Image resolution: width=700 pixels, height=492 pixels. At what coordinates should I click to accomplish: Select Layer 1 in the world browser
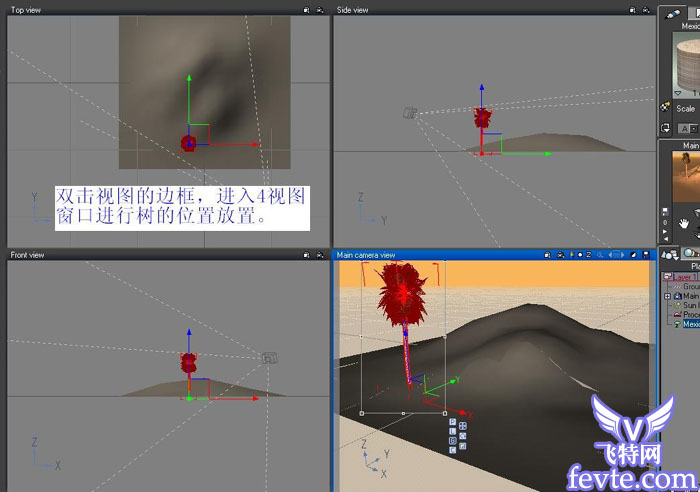point(685,276)
